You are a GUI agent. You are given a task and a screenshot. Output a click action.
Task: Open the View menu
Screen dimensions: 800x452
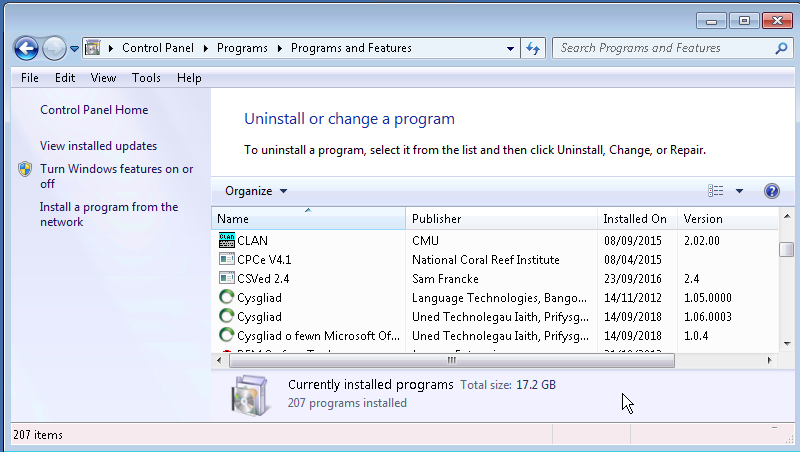coord(103,78)
